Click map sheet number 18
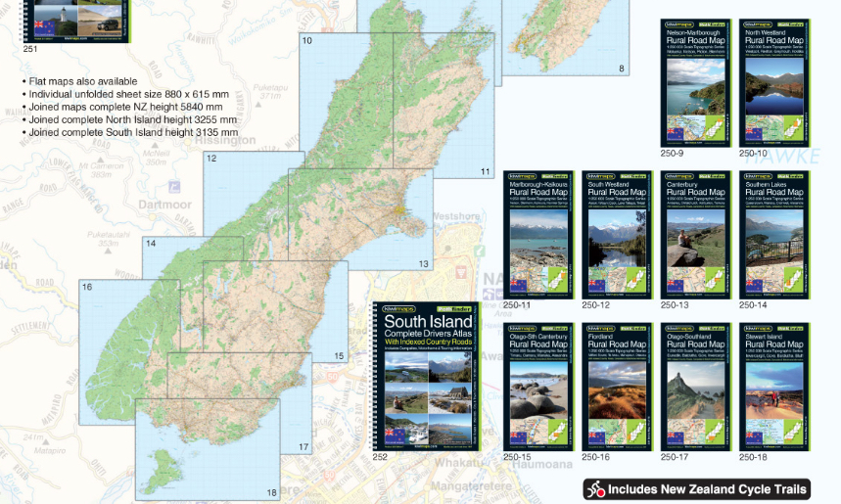Image resolution: width=841 pixels, height=504 pixels. point(272,493)
